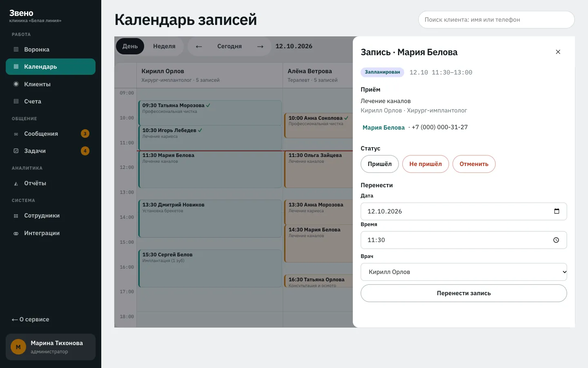Click the Отчёты chart icon
588x368 pixels.
[16, 184]
